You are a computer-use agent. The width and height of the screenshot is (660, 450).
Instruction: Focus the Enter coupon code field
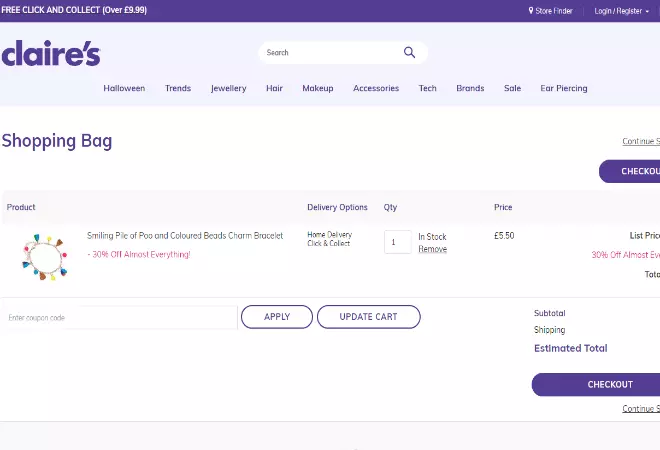click(120, 318)
